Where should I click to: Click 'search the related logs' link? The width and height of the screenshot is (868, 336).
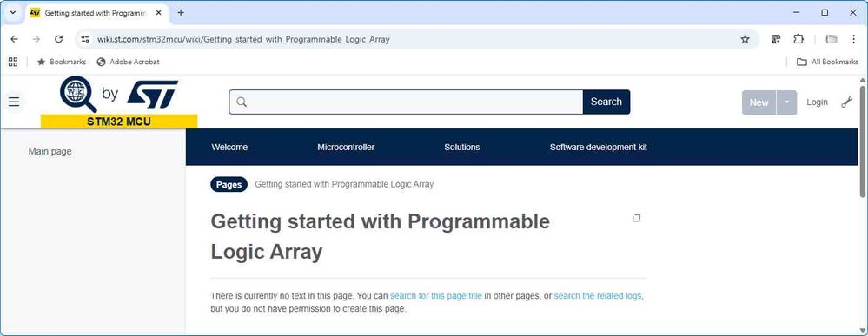[x=598, y=295]
